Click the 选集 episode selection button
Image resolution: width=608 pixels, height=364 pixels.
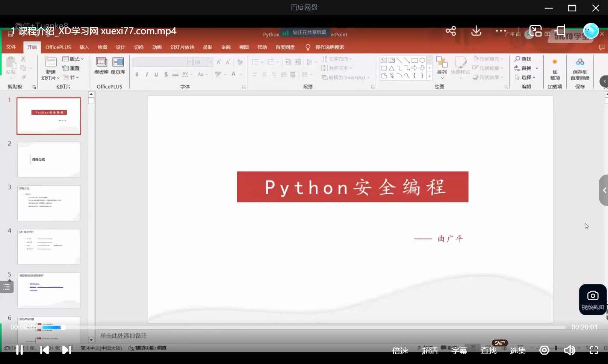[x=517, y=350]
